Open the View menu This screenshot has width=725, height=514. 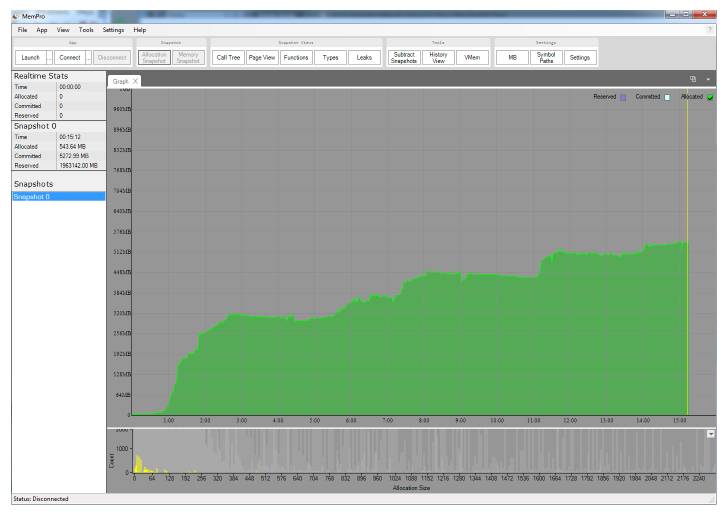(63, 30)
